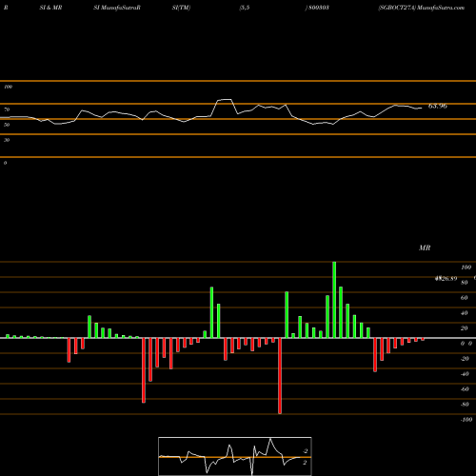
Task: Click MR axis label -100
Action: [x=466, y=420]
